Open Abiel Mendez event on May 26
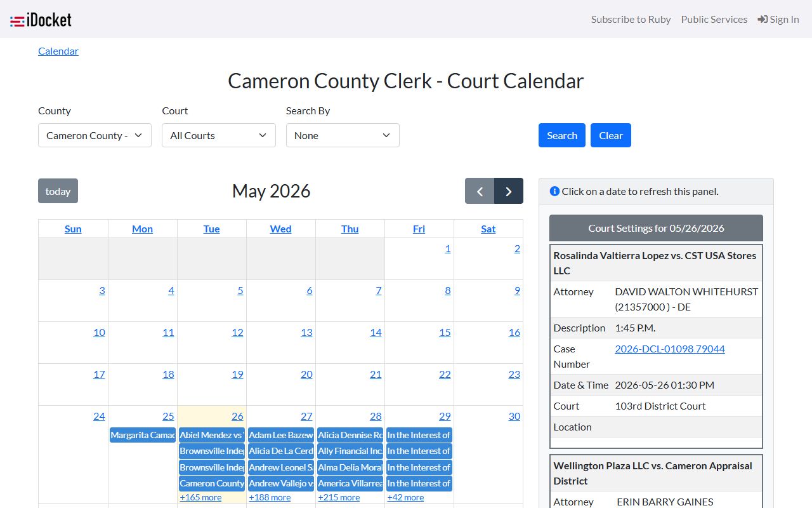The height and width of the screenshot is (508, 812). pos(212,435)
